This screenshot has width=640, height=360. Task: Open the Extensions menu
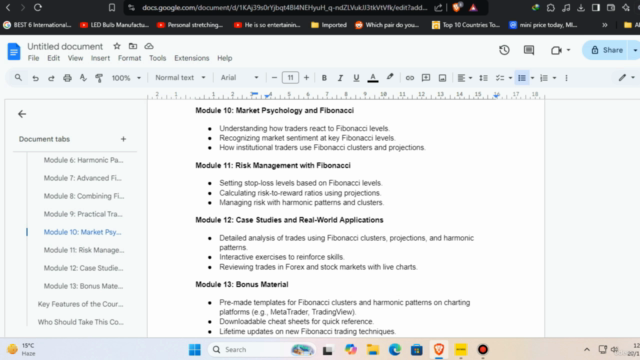tap(192, 58)
